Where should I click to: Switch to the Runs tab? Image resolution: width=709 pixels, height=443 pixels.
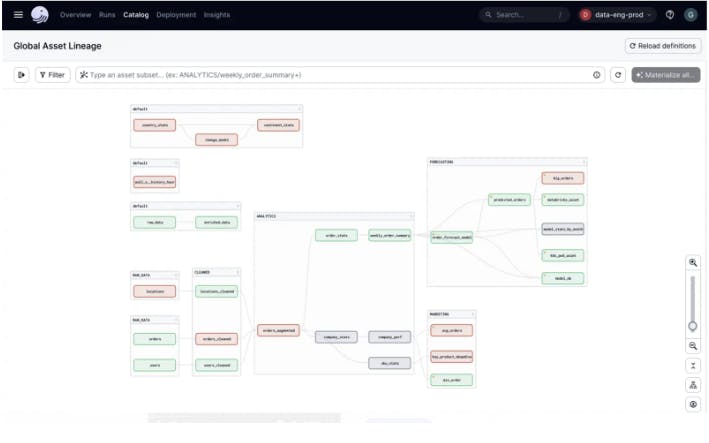click(x=107, y=15)
